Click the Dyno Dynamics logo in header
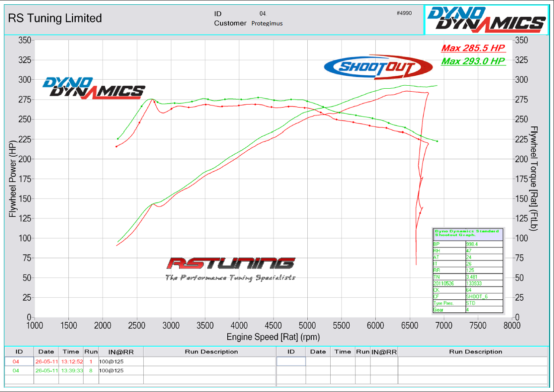The image size is (554, 392). click(x=486, y=20)
